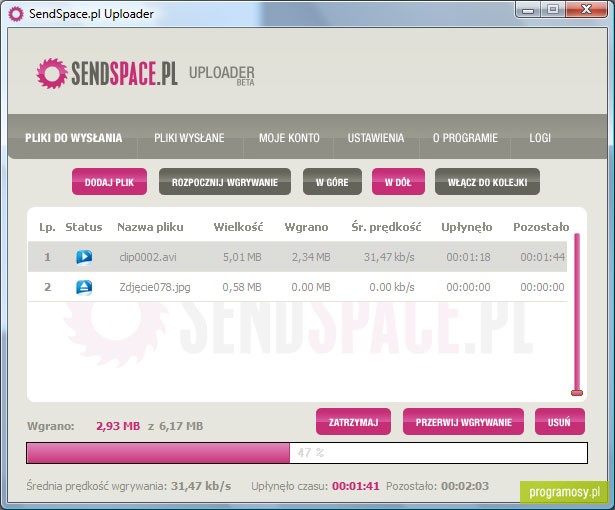This screenshot has width=615, height=510.
Task: Click the 00:01:44 remaining cell
Action: (x=542, y=257)
